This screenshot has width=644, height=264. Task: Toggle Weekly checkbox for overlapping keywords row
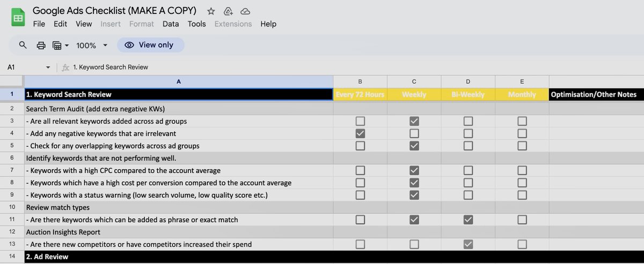tap(414, 146)
